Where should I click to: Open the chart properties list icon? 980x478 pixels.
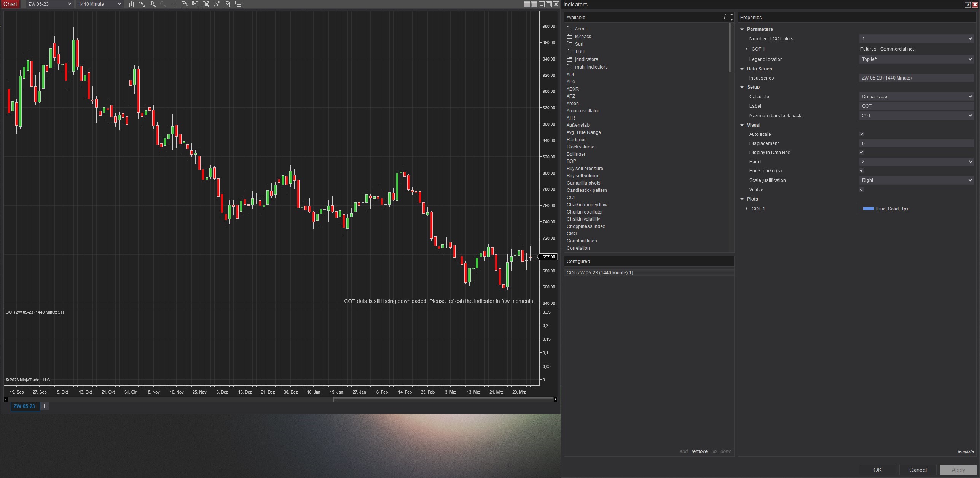tap(238, 4)
